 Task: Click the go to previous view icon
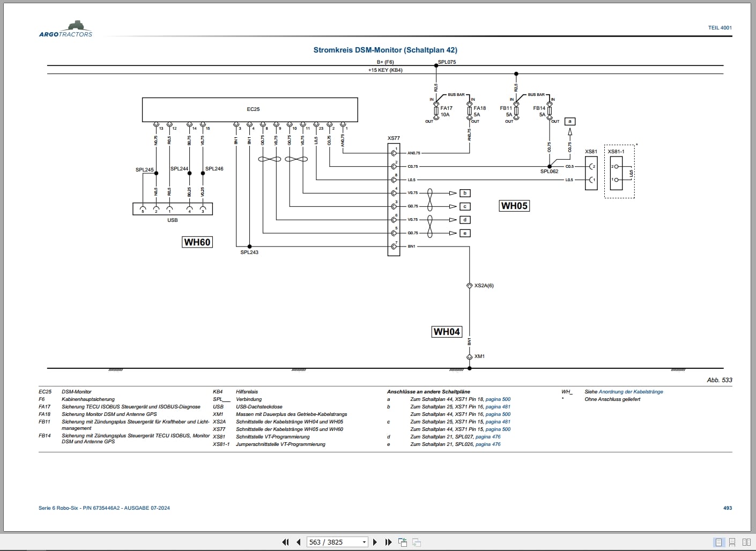[403, 542]
